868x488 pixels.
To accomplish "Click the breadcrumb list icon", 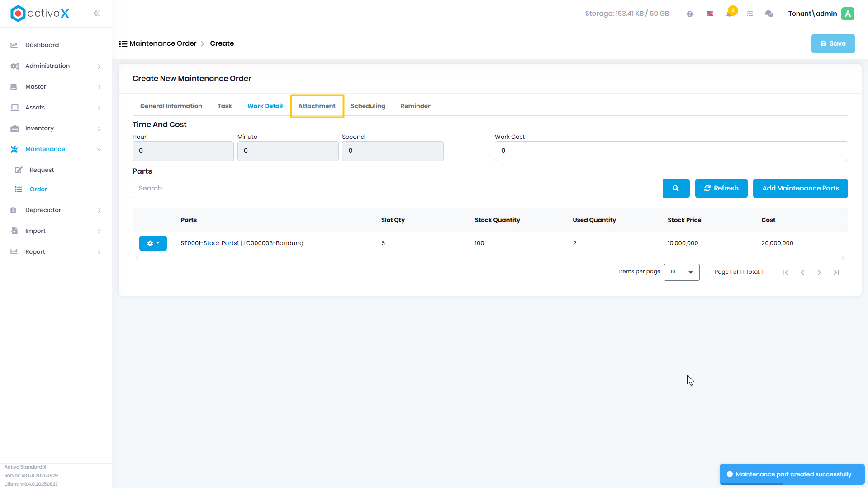I will click(123, 44).
